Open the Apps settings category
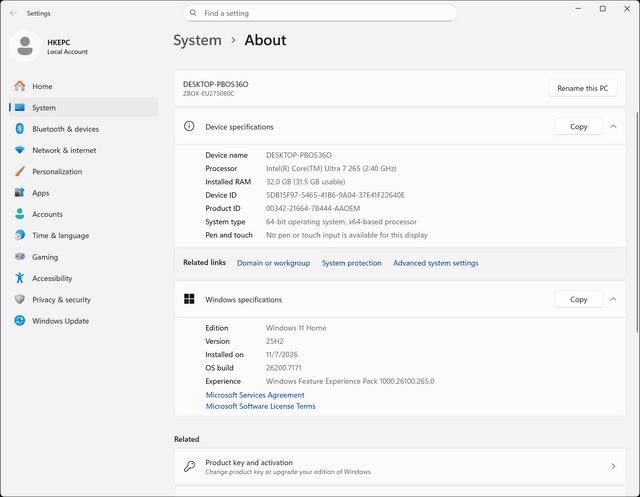Viewport: 640px width, 497px height. click(x=83, y=193)
